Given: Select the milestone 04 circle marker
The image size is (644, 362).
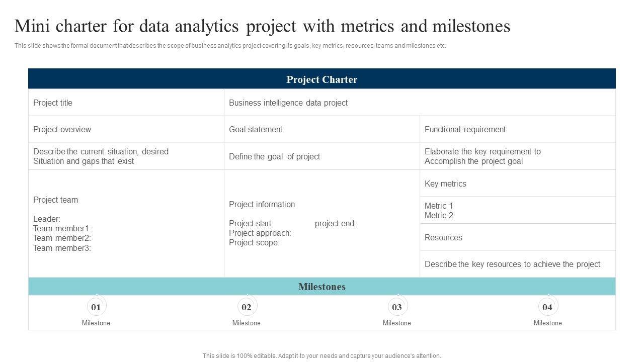Looking at the screenshot, I should 547,307.
